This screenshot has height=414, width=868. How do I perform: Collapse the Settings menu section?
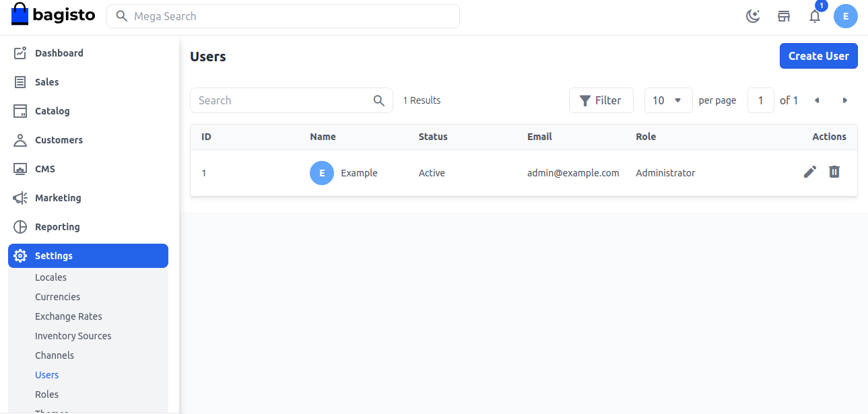point(88,256)
